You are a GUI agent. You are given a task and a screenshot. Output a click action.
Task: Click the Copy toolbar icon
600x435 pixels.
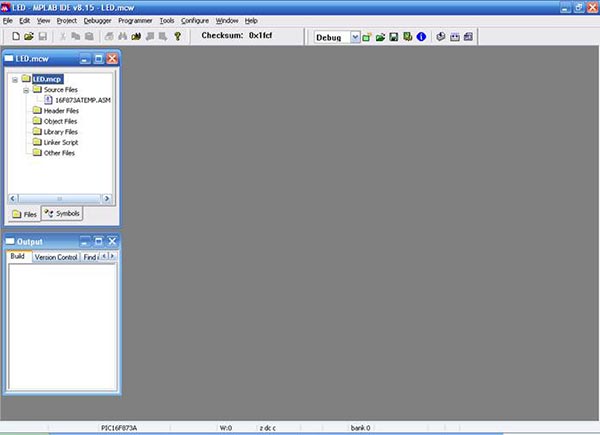coord(76,36)
